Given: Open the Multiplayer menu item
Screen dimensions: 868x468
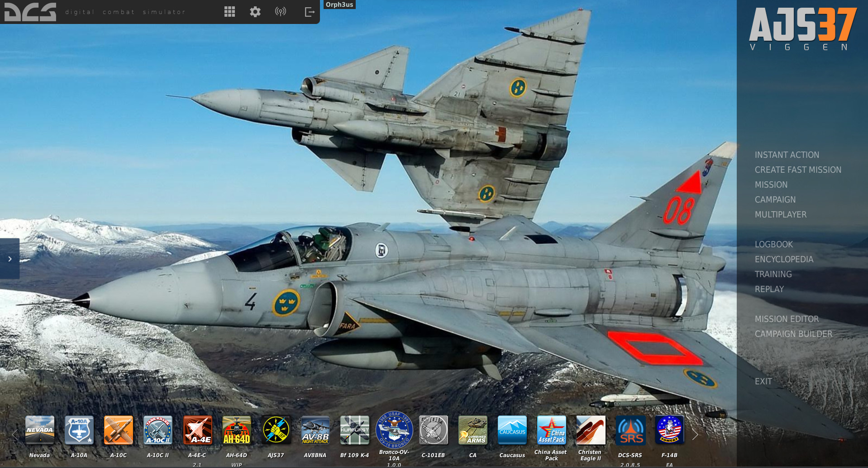Looking at the screenshot, I should click(780, 214).
